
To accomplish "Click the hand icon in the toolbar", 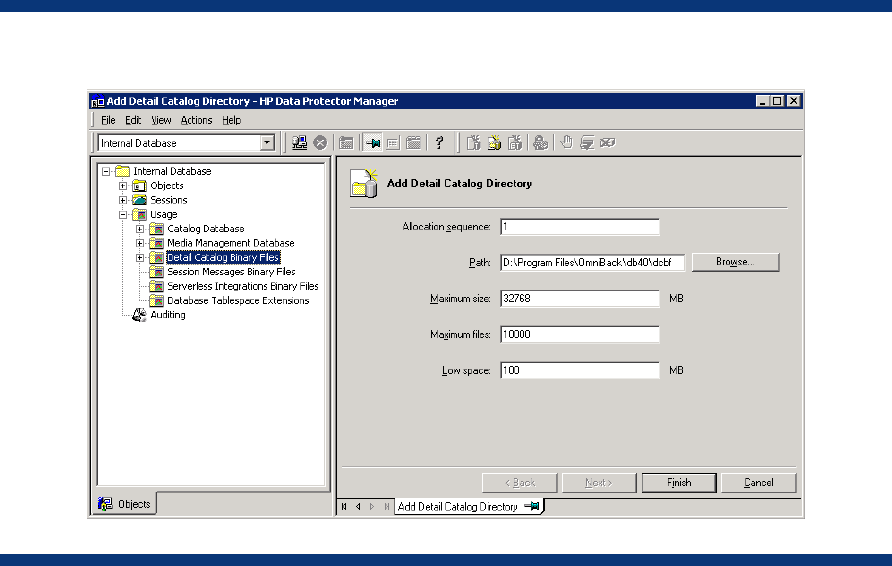I will (566, 143).
